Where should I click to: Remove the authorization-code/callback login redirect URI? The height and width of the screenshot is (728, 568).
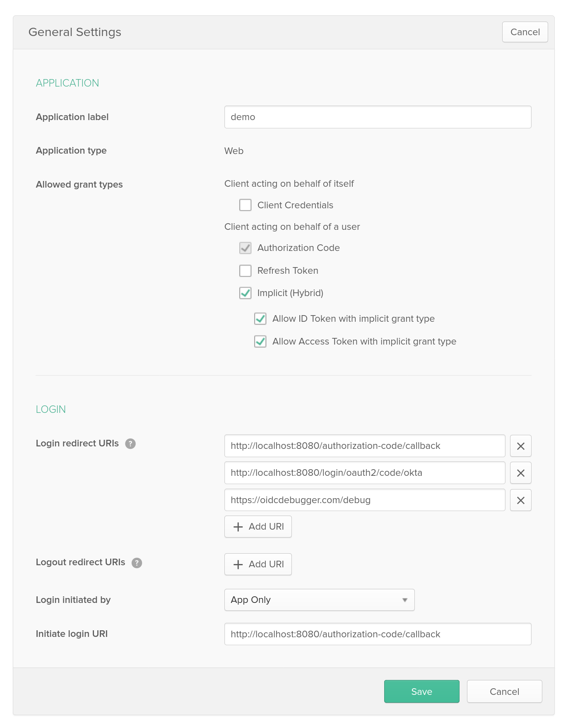(x=520, y=446)
